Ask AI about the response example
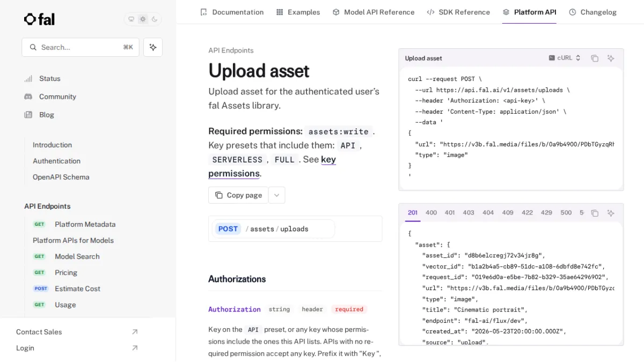 point(611,213)
